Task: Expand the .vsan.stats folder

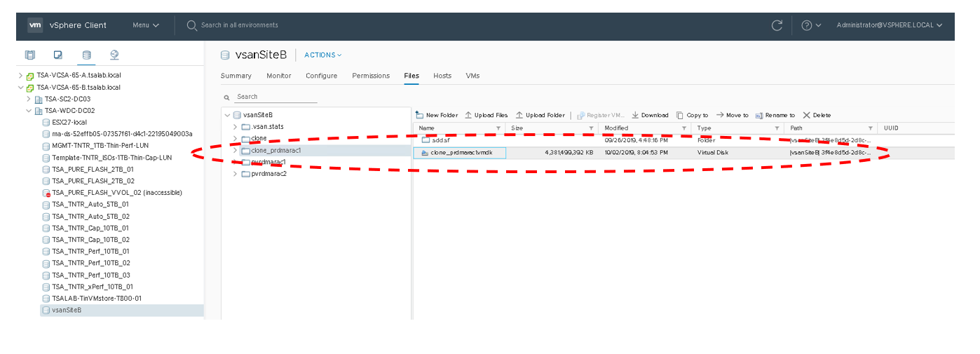Action: point(235,127)
